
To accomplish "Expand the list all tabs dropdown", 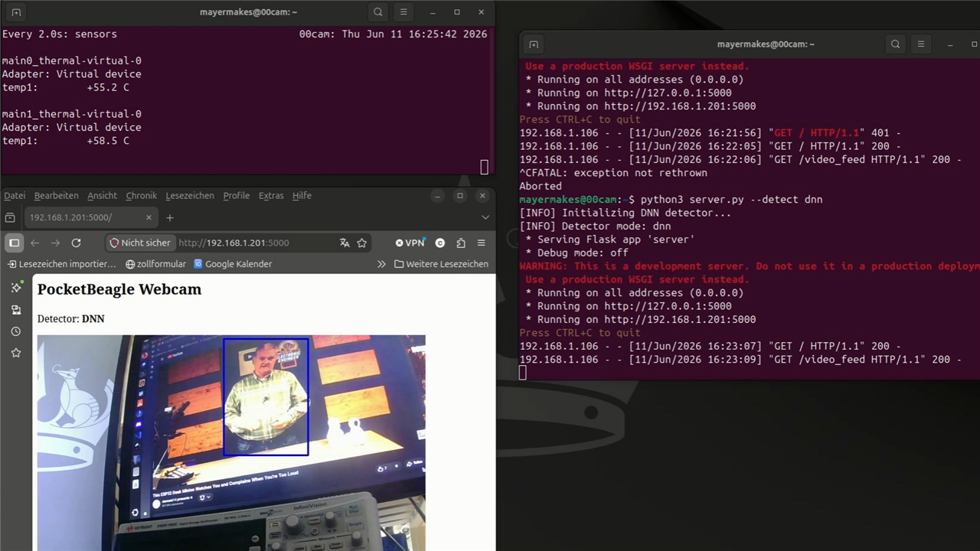I will 485,218.
